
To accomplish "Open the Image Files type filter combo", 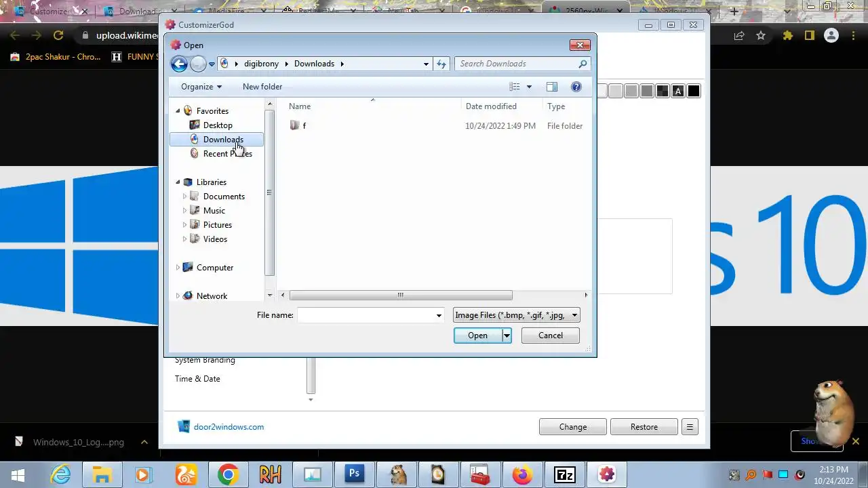I will 517,315.
